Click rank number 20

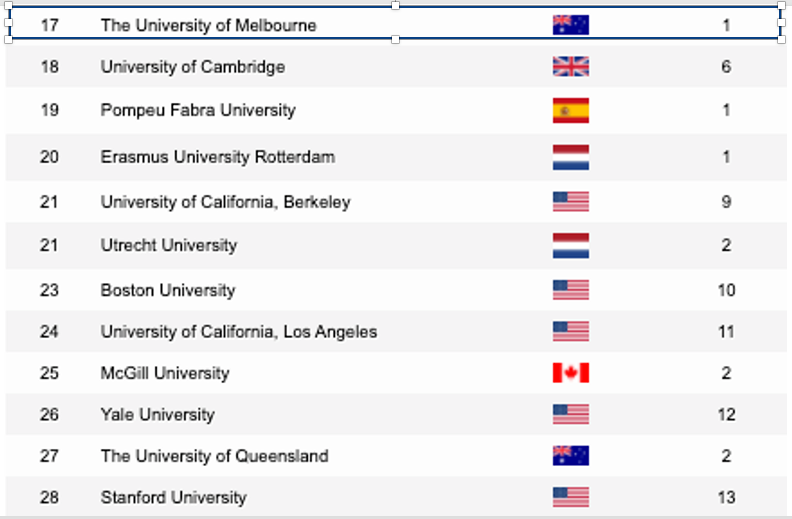tap(50, 157)
